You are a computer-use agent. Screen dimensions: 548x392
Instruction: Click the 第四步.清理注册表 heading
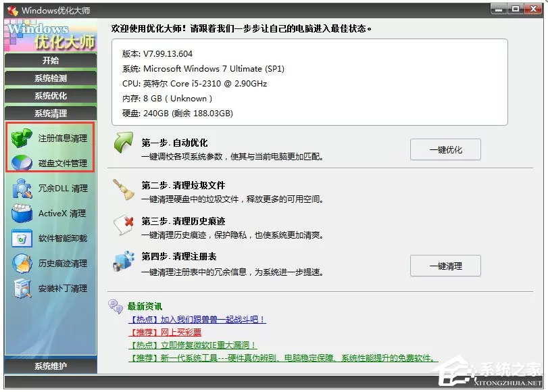(179, 257)
